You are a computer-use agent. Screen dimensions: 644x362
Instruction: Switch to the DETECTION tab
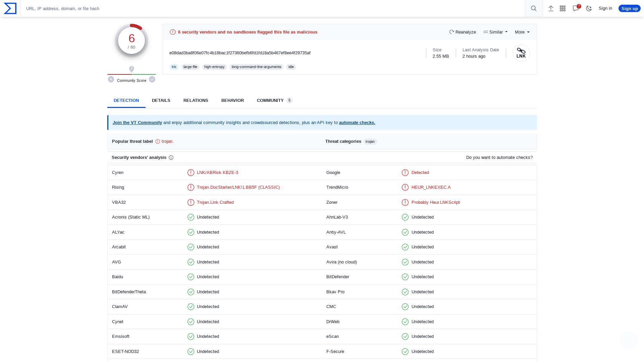coord(126,101)
